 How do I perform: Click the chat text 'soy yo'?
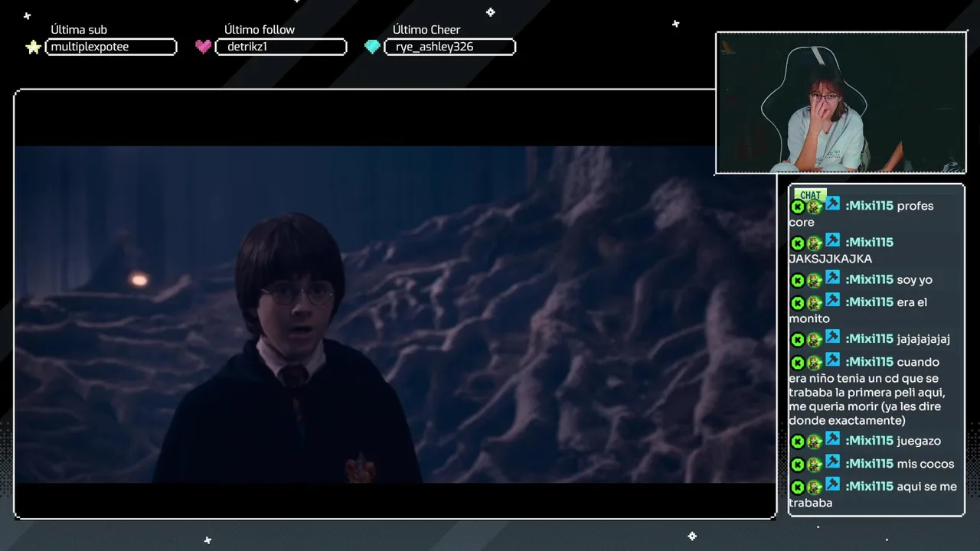[x=914, y=280]
